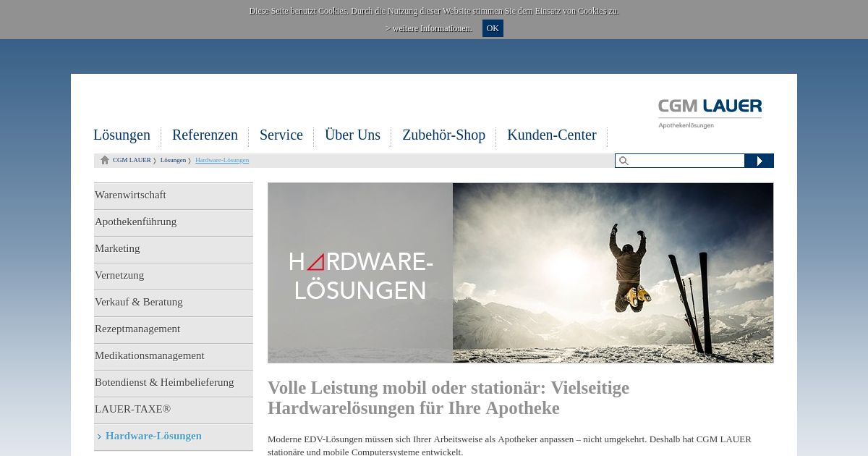Image resolution: width=868 pixels, height=456 pixels.
Task: Click the CGM LAUER logo
Action: pyautogui.click(x=710, y=114)
